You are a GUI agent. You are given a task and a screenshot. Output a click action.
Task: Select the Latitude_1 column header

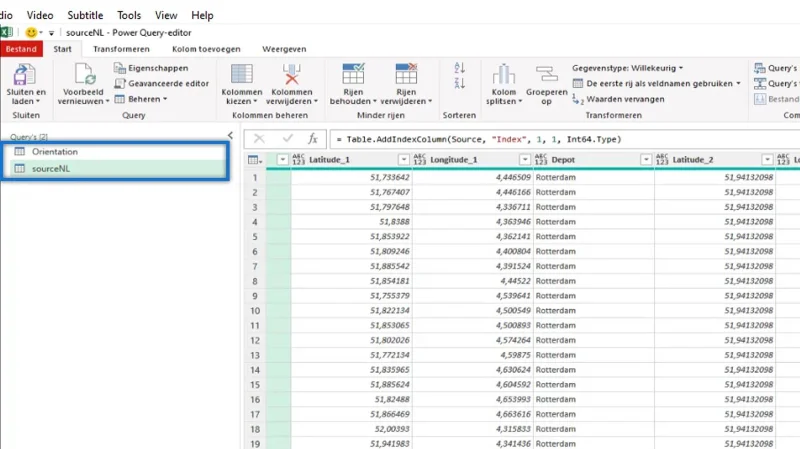tap(351, 160)
